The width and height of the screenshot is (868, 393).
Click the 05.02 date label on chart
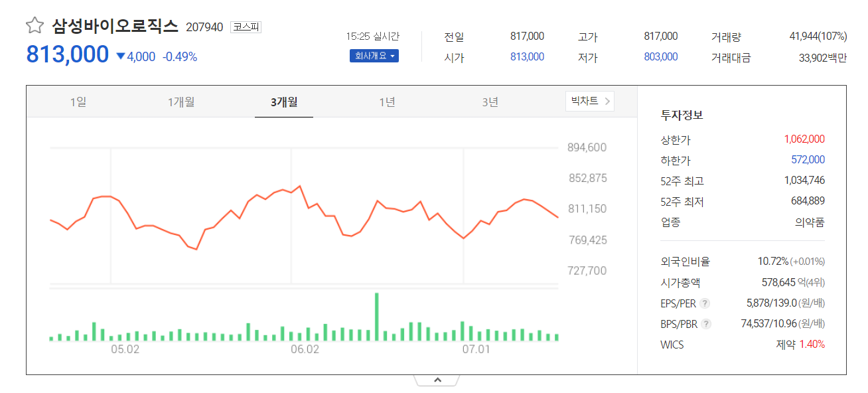pos(125,349)
